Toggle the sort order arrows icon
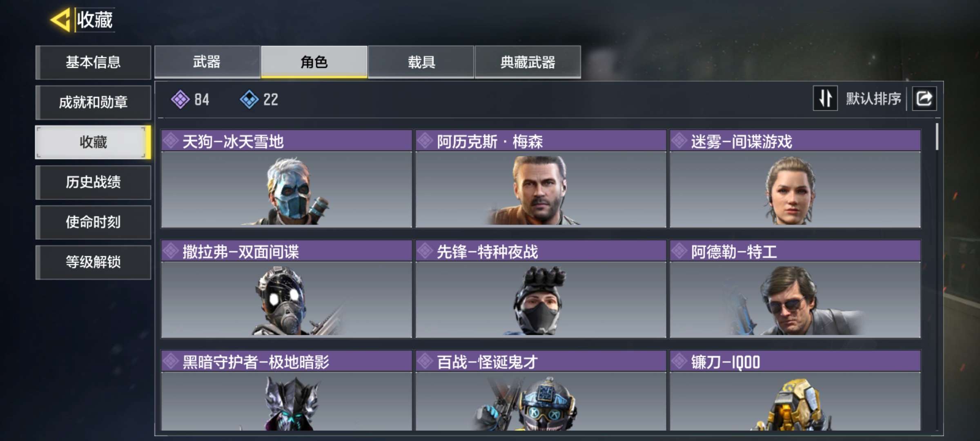 pos(825,98)
